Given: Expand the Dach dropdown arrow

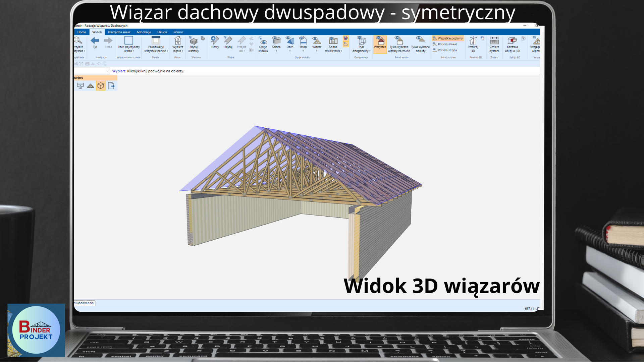Looking at the screenshot, I should click(290, 51).
